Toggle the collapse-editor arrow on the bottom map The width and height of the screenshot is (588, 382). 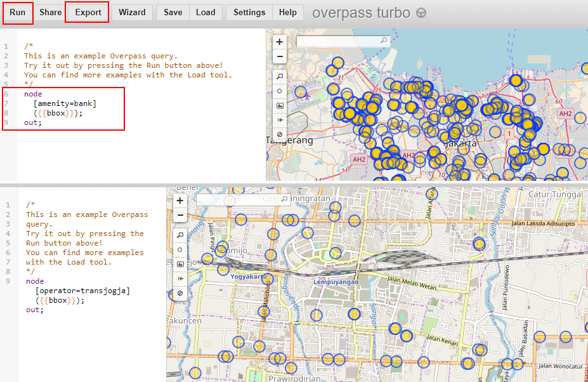click(x=180, y=279)
